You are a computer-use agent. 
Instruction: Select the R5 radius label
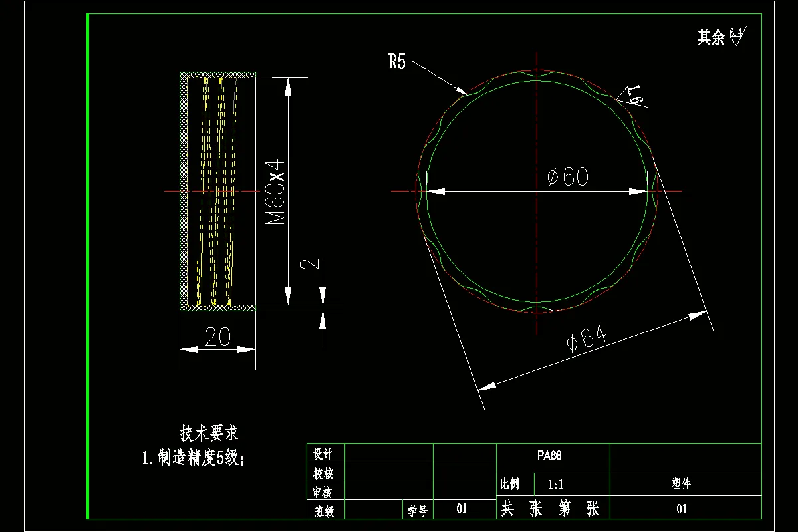(x=397, y=60)
